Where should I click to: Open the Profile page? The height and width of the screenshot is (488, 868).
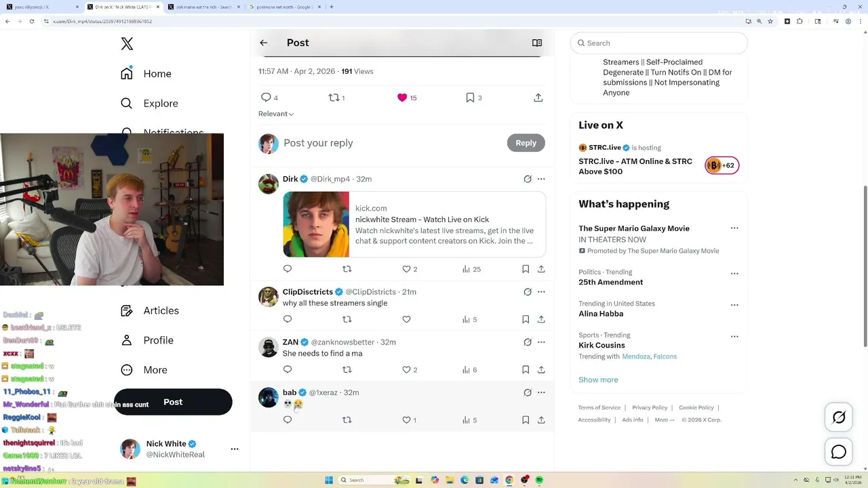pyautogui.click(x=147, y=340)
